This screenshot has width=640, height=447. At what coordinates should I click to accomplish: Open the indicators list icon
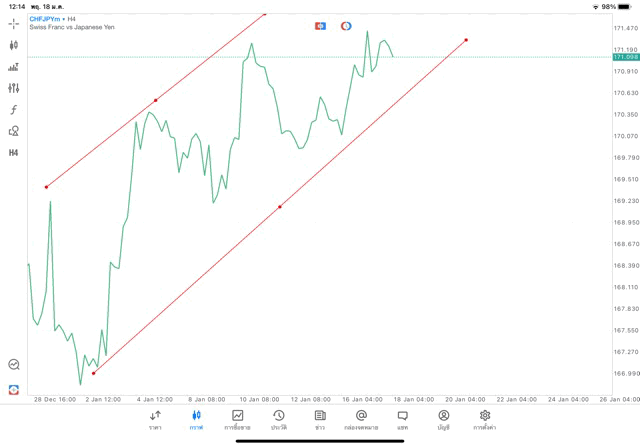pyautogui.click(x=14, y=67)
